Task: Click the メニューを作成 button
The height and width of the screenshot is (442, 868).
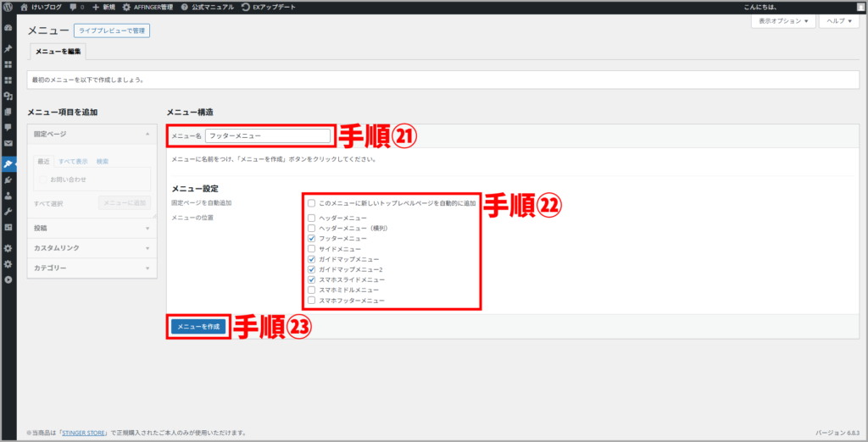Action: (x=198, y=326)
